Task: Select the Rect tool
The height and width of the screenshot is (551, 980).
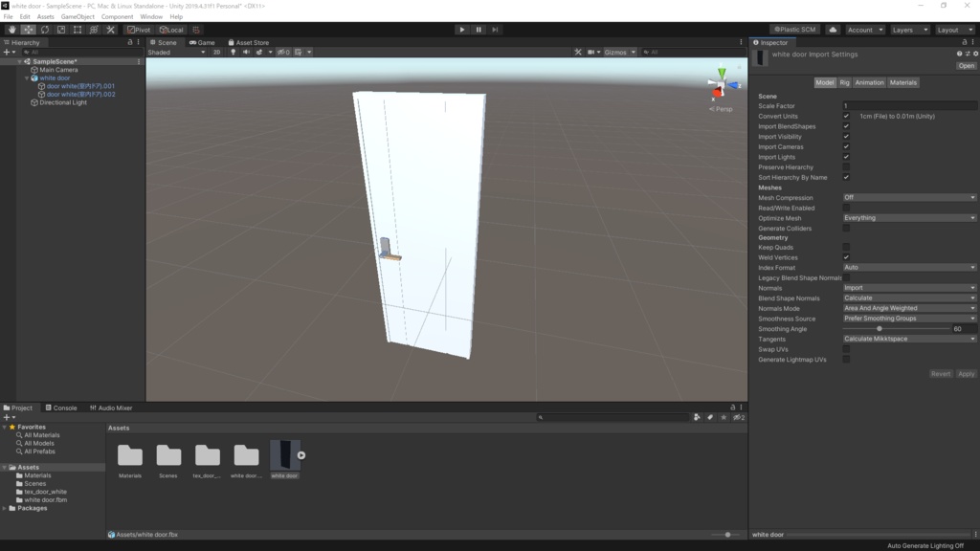Action: coord(77,30)
